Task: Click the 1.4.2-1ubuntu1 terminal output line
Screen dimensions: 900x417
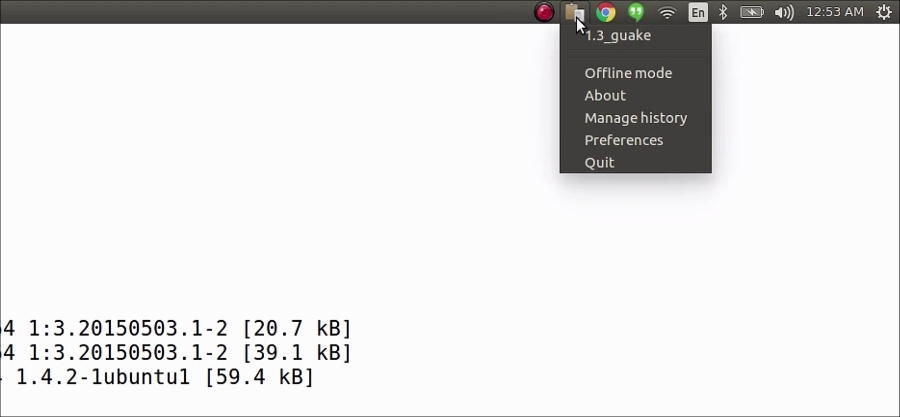Action: [x=157, y=377]
